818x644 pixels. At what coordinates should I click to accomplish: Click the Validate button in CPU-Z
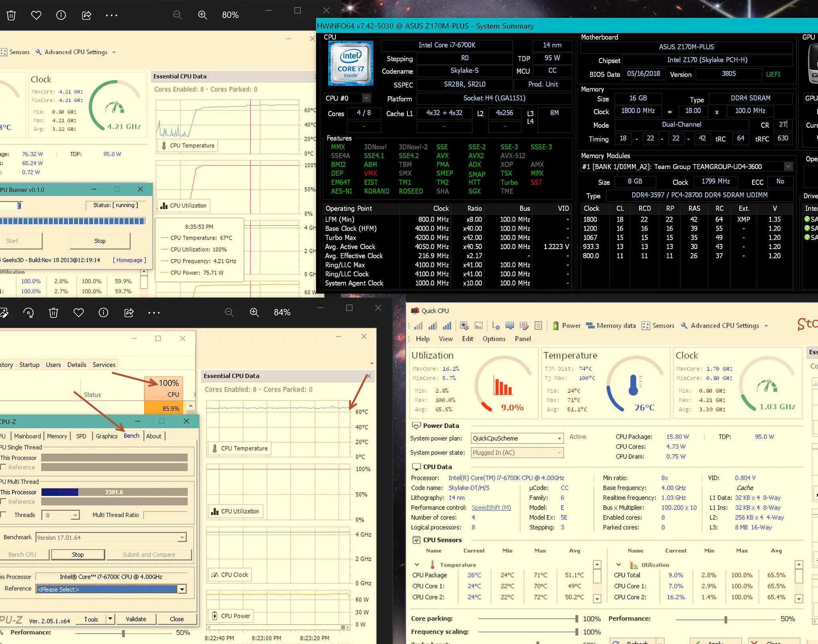click(136, 619)
